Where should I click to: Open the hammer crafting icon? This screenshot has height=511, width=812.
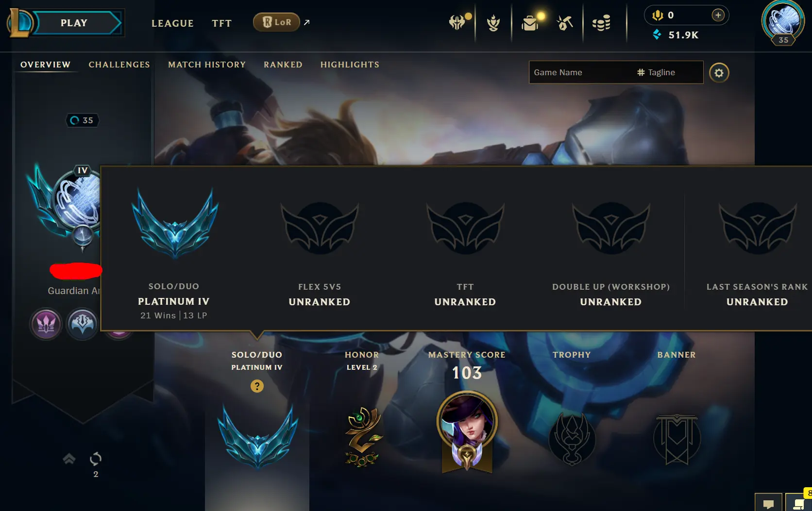click(565, 23)
